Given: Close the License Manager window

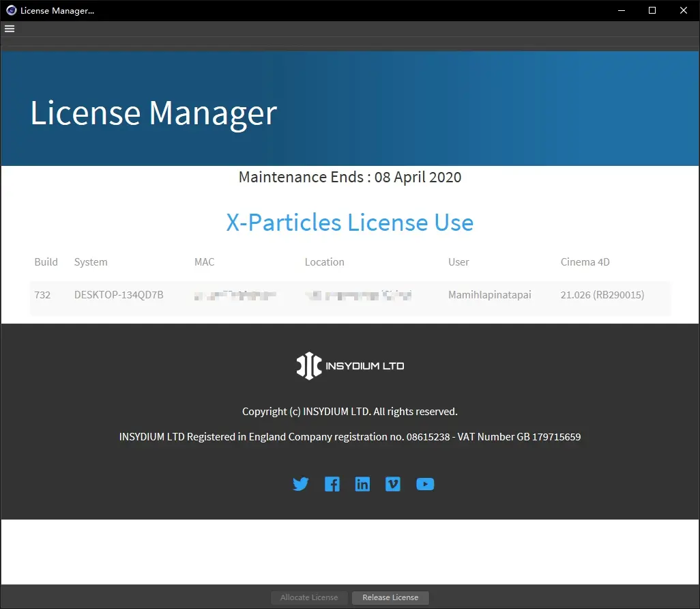Looking at the screenshot, I should (x=684, y=10).
